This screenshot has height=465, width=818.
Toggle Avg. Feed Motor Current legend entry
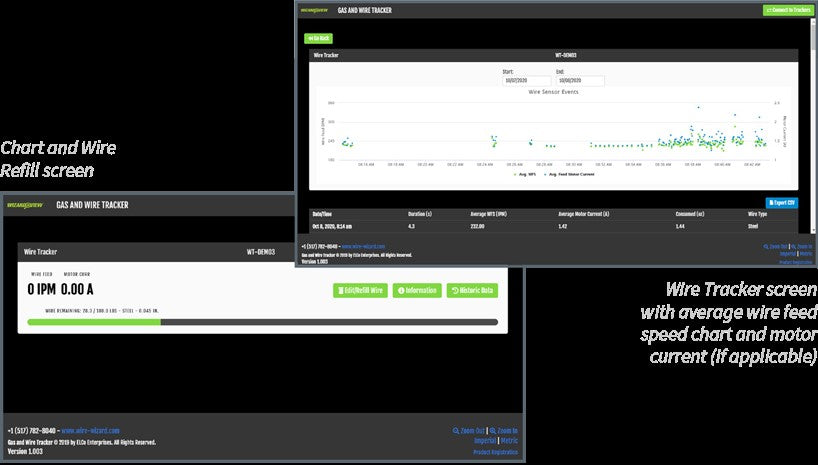tap(569, 174)
